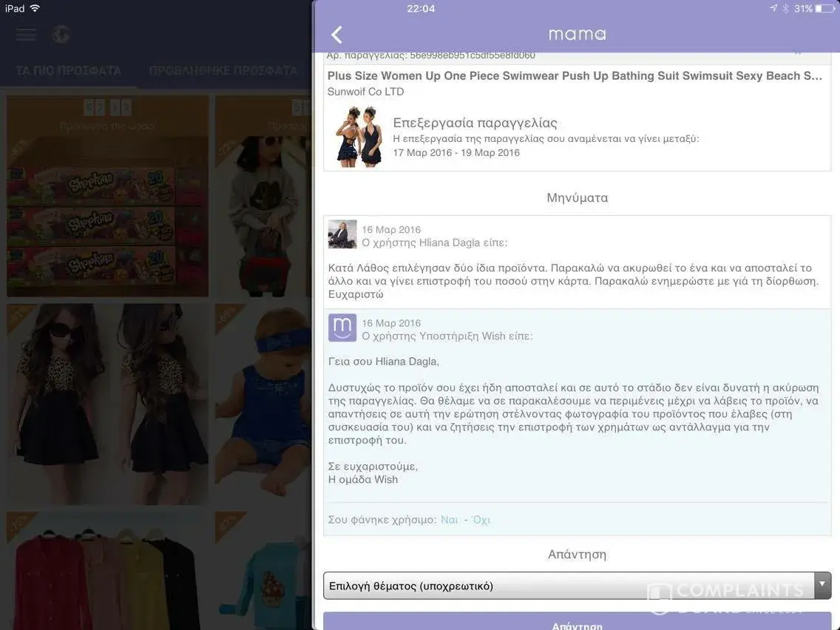This screenshot has height=630, width=840.
Task: Answer Ναι to helpful question
Action: click(449, 520)
